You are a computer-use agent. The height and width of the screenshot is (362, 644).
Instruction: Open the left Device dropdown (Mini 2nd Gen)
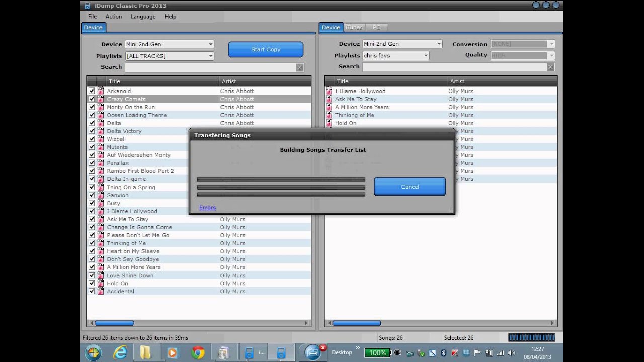(x=170, y=44)
